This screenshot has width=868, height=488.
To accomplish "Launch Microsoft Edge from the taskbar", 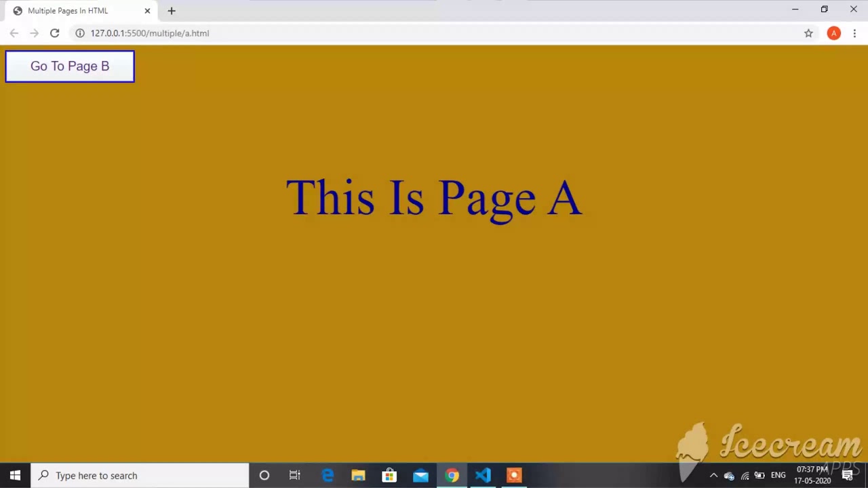I will 327,475.
